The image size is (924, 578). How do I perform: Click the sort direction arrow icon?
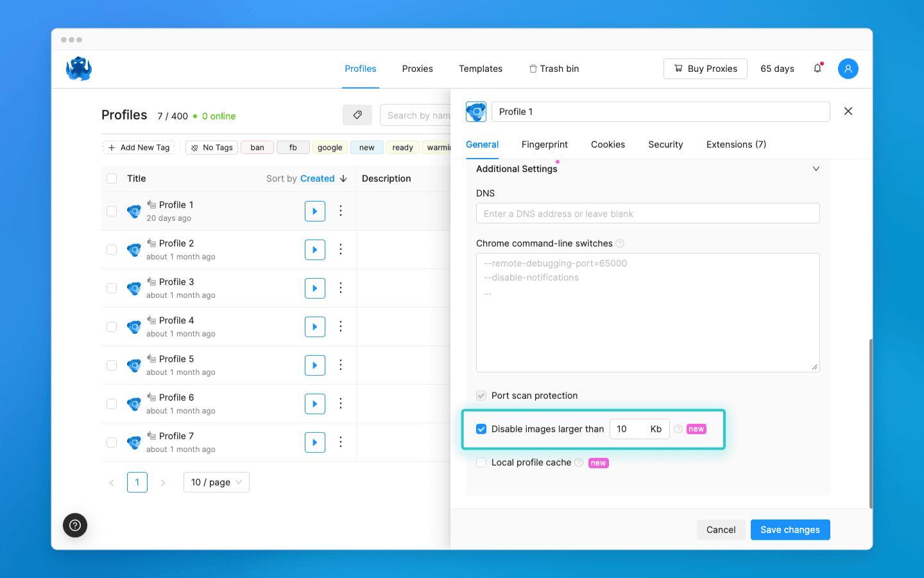pos(343,179)
